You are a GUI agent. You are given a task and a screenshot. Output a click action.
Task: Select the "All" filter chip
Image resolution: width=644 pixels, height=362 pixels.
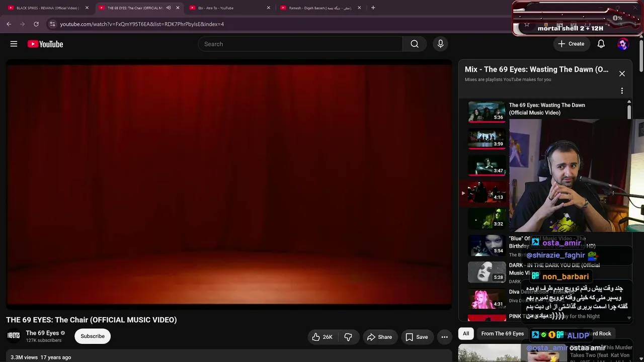(x=466, y=333)
